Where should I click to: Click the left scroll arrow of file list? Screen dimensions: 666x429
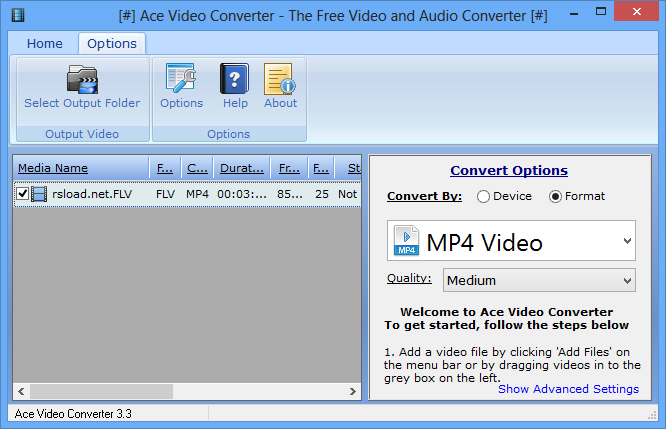point(21,391)
